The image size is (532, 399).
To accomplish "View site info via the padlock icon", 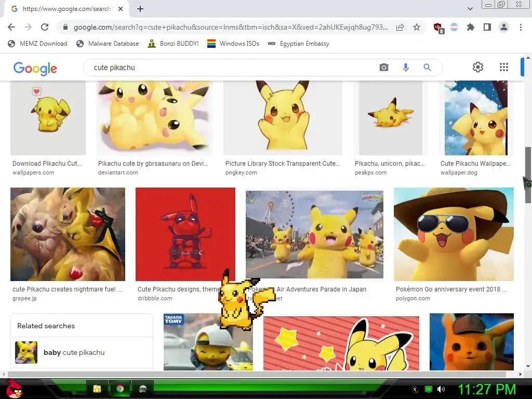I will click(x=65, y=27).
